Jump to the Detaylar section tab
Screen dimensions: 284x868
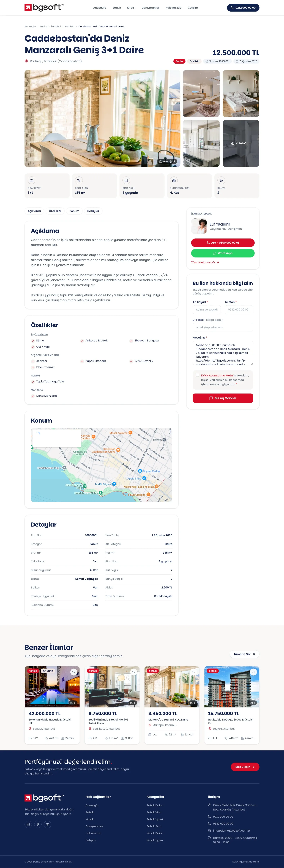[93, 211]
